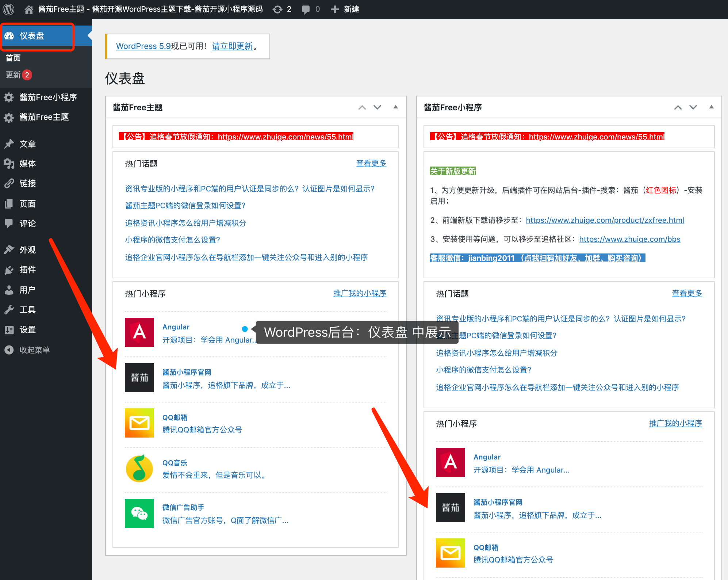Click the paintbrush icon for 外观

click(x=9, y=250)
